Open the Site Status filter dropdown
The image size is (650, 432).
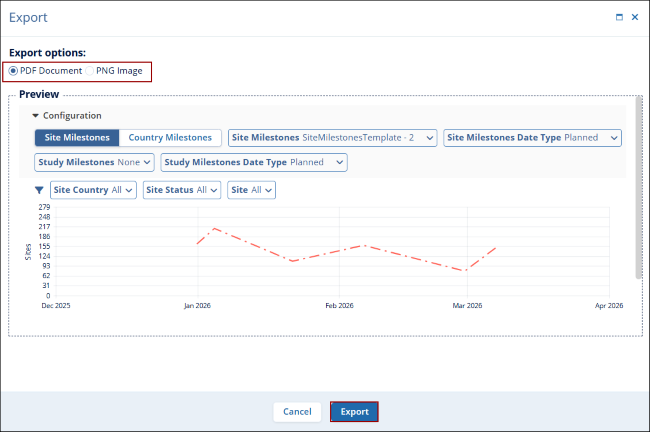click(x=182, y=190)
